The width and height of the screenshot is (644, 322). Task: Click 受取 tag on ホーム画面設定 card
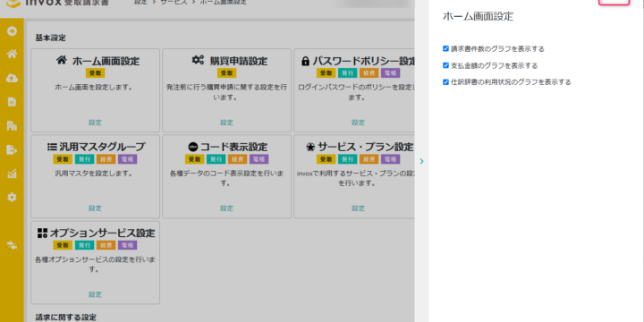pos(96,73)
